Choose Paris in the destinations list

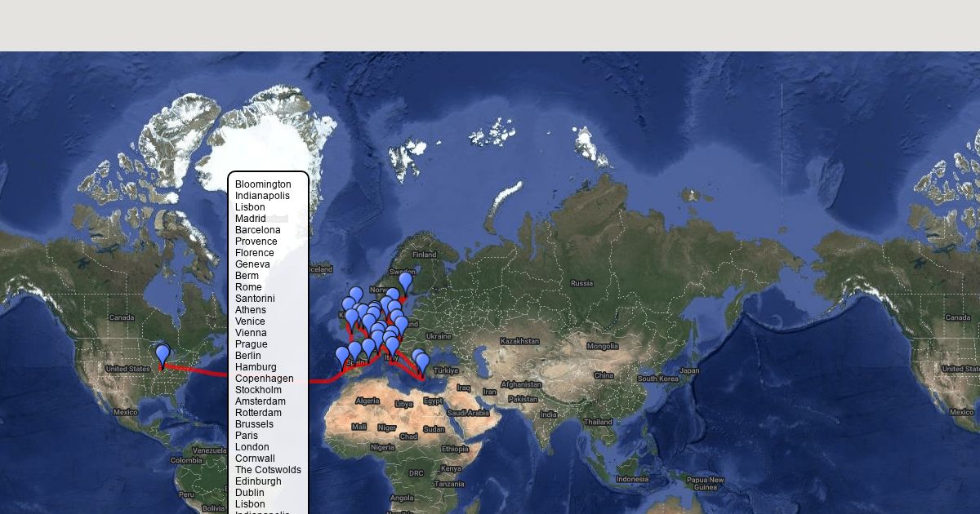247,436
